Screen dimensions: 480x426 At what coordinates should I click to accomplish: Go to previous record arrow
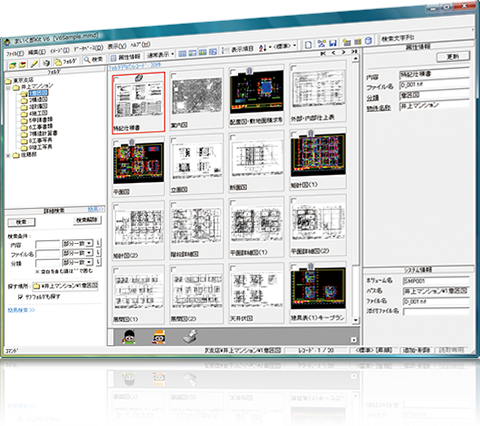(334, 53)
